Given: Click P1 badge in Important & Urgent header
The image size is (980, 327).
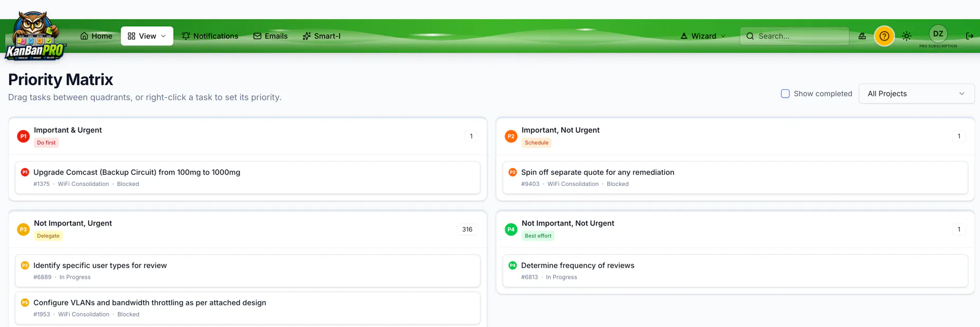Looking at the screenshot, I should [x=23, y=136].
